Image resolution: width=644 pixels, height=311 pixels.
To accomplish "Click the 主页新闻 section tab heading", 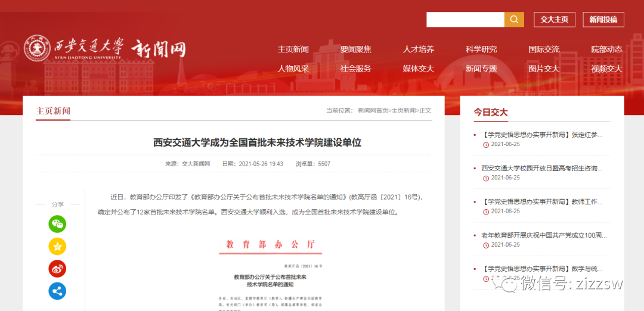I will 53,111.
